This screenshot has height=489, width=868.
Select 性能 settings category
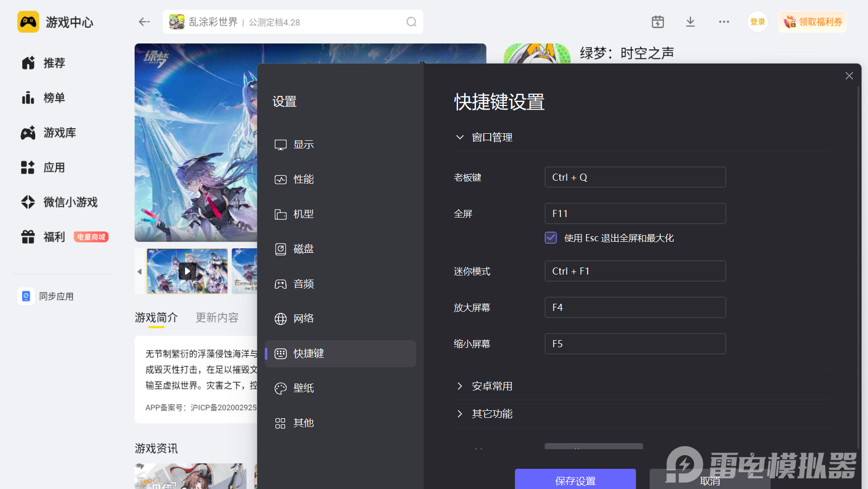(x=304, y=180)
